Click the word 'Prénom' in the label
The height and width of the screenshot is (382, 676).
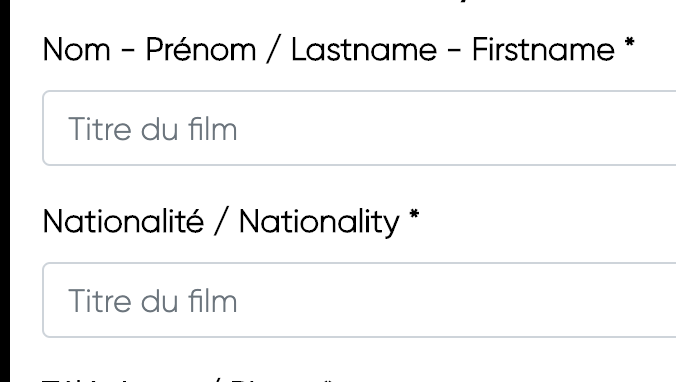201,50
